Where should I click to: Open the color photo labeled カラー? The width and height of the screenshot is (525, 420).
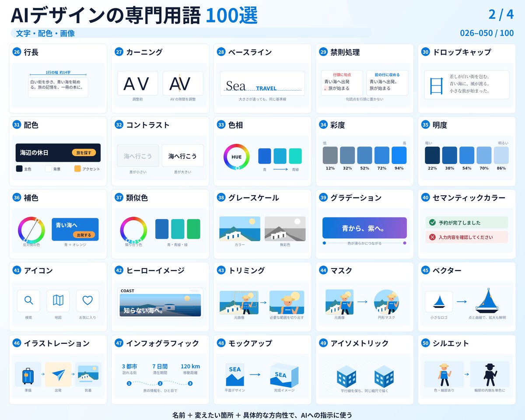(240, 229)
